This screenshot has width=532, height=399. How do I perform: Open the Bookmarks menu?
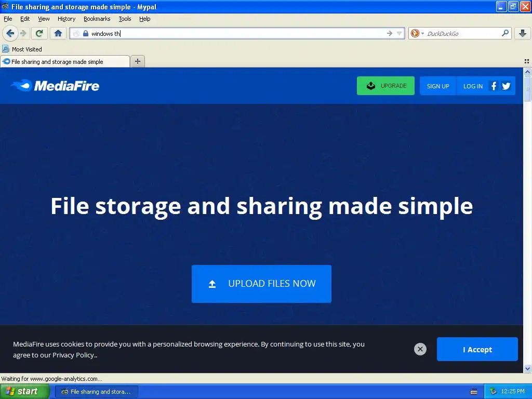tap(97, 19)
